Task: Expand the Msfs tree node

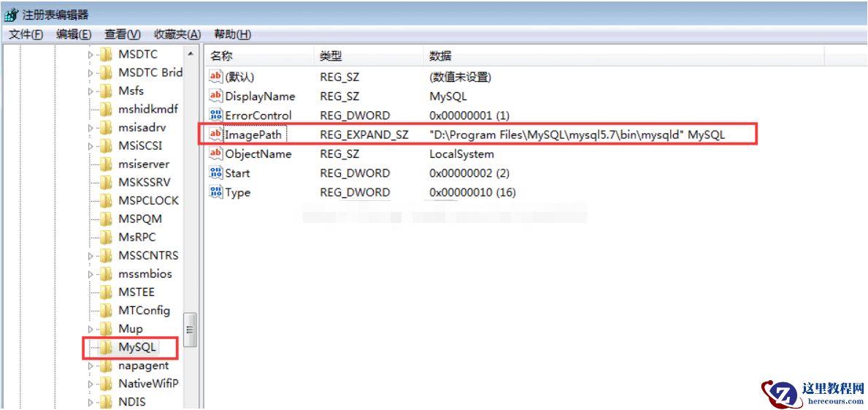Action: coord(91,91)
